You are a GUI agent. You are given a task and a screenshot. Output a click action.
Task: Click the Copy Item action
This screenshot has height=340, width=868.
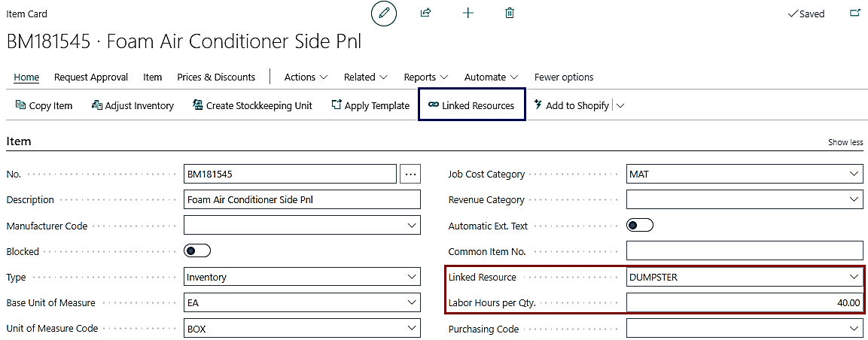tap(44, 105)
